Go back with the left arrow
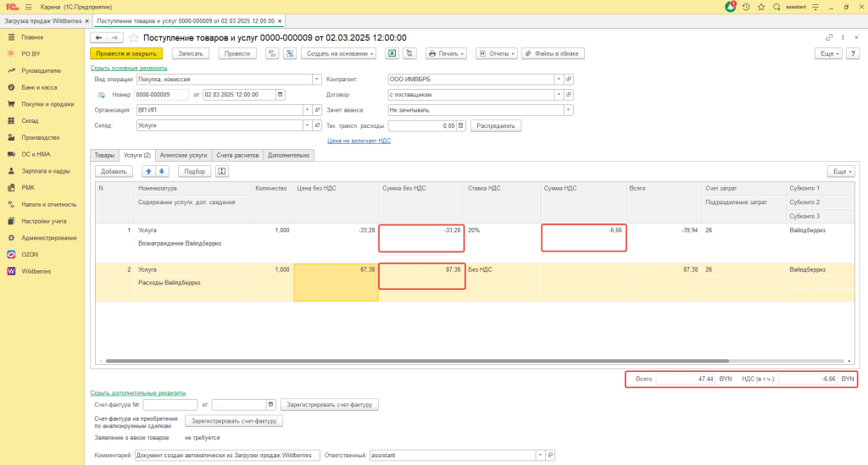 point(98,37)
